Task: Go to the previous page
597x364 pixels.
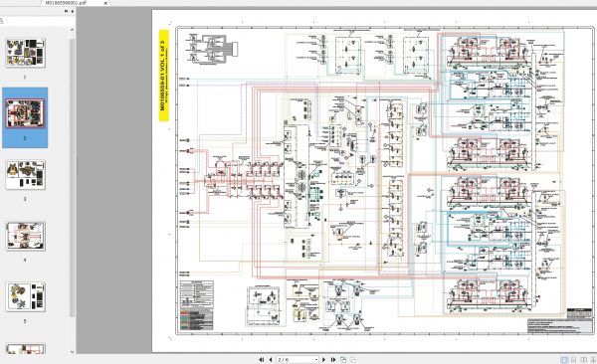Action: (271, 359)
